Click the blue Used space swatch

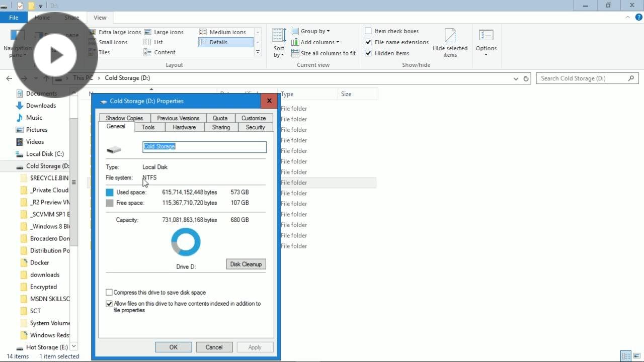[x=110, y=192]
